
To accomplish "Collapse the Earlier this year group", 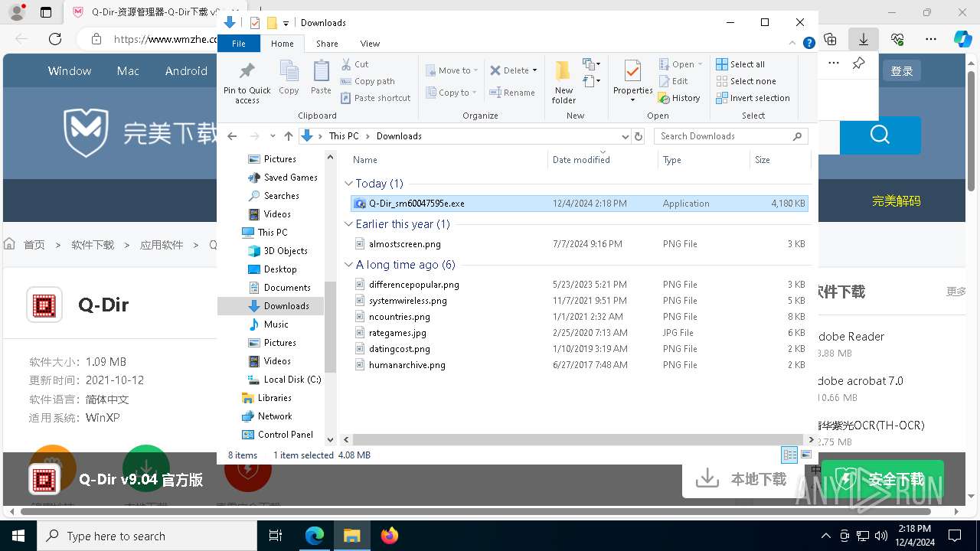I will [x=349, y=224].
